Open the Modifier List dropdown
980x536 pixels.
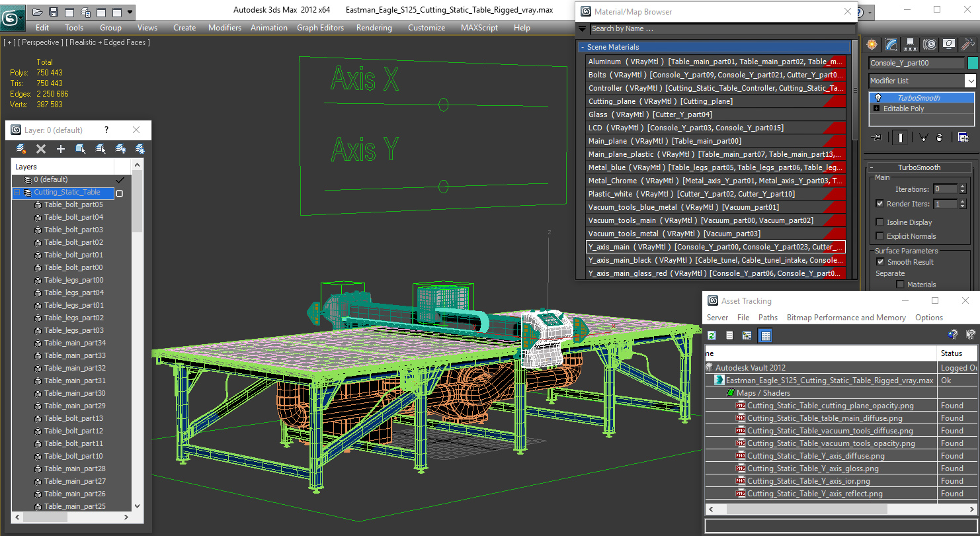pos(970,81)
